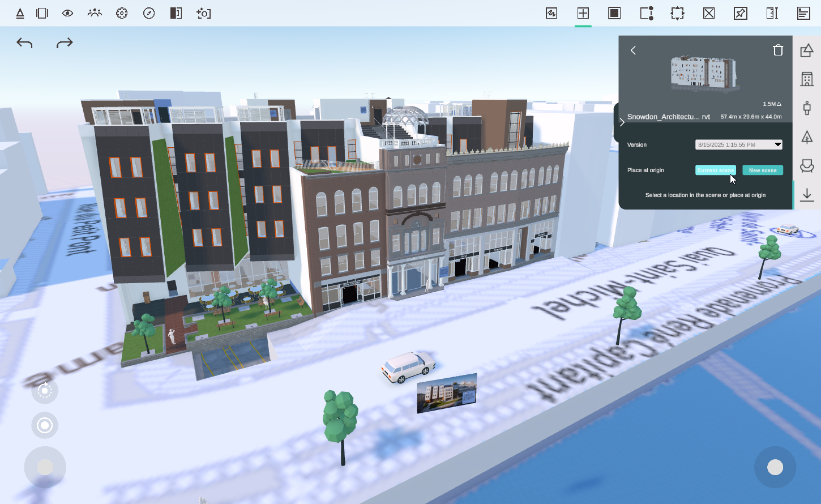Open the furniture armchair sidebar icon

point(807,165)
